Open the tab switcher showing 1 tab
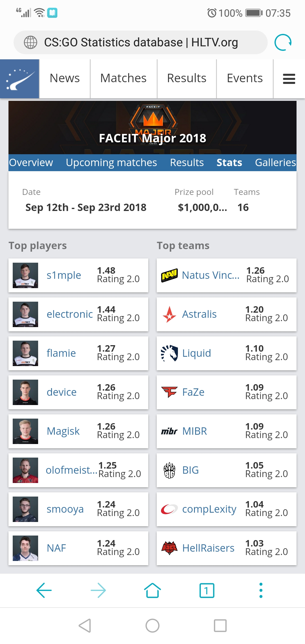Screen dimensions: 305x644 tap(207, 590)
